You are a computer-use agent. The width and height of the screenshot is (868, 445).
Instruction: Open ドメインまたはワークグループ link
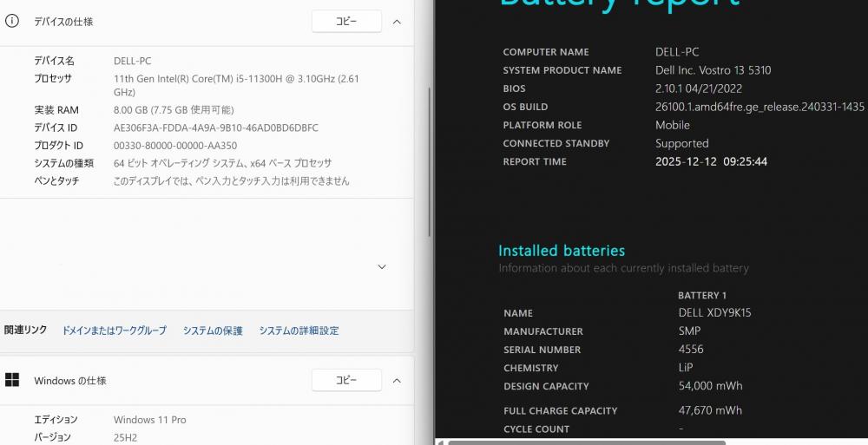pos(114,330)
